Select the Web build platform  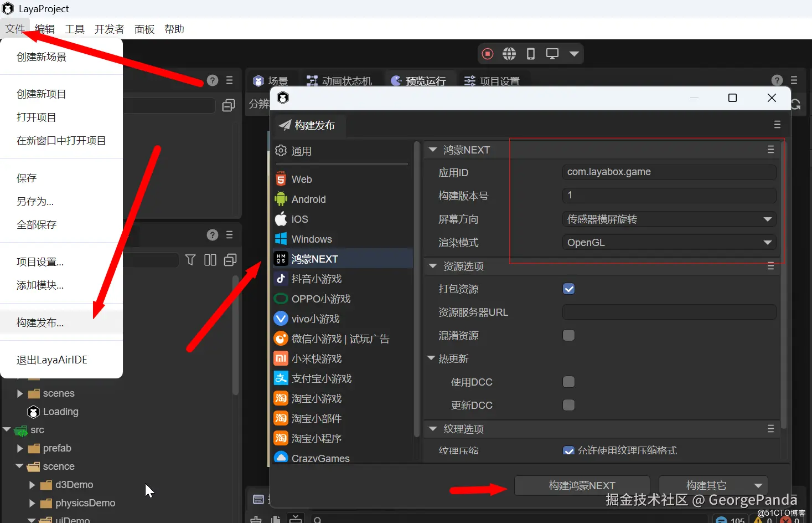pos(301,179)
